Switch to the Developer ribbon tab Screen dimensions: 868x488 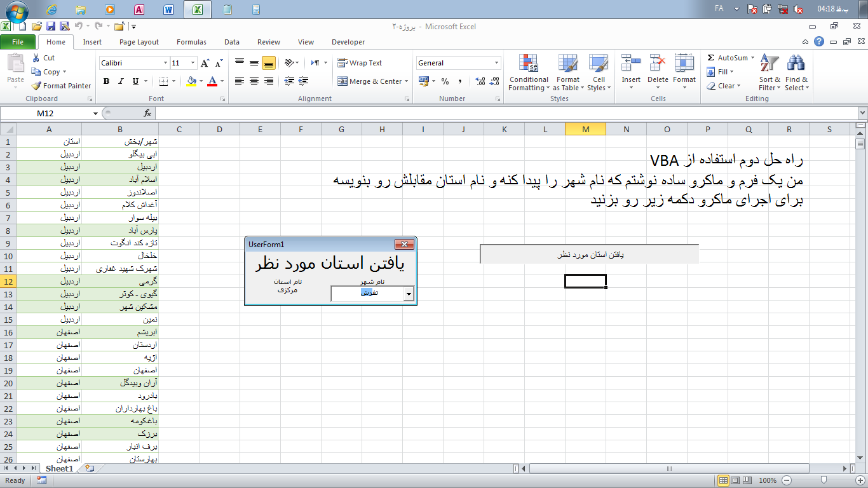pos(348,41)
